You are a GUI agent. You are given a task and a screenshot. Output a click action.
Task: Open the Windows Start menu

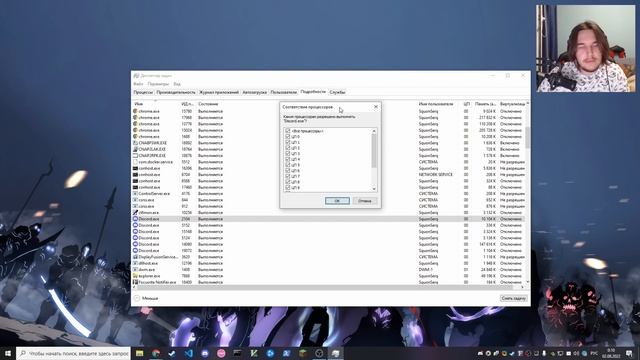point(8,353)
